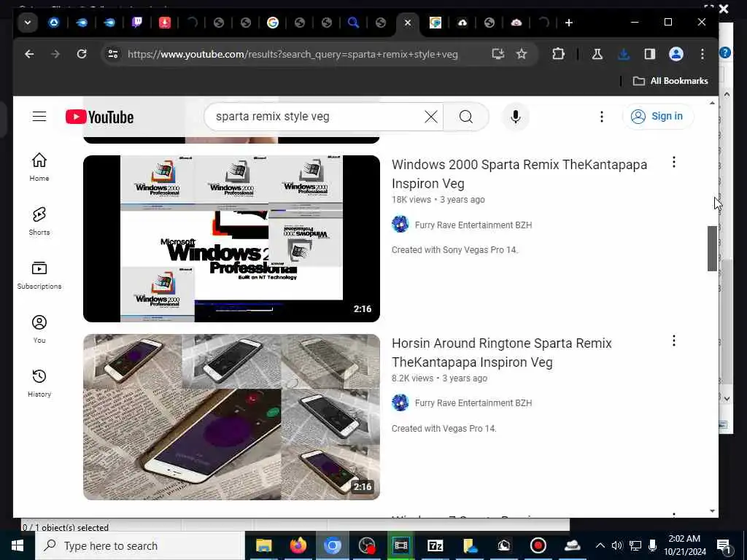This screenshot has height=560, width=747.
Task: Go forward with the browser forward arrow
Action: [x=55, y=54]
